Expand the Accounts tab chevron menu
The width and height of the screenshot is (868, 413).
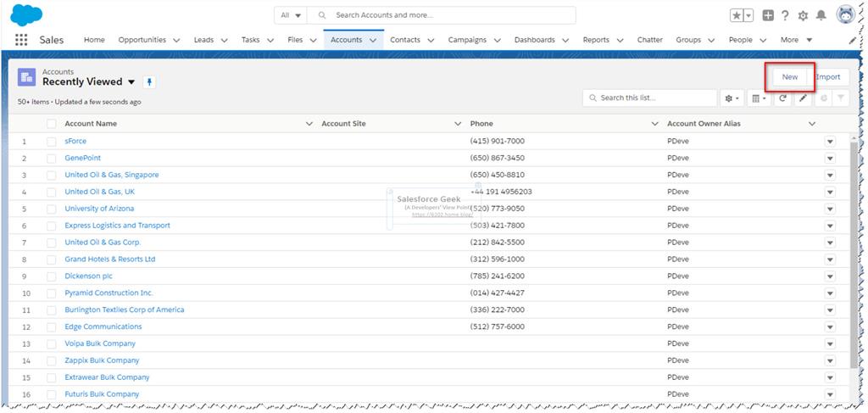pos(373,41)
